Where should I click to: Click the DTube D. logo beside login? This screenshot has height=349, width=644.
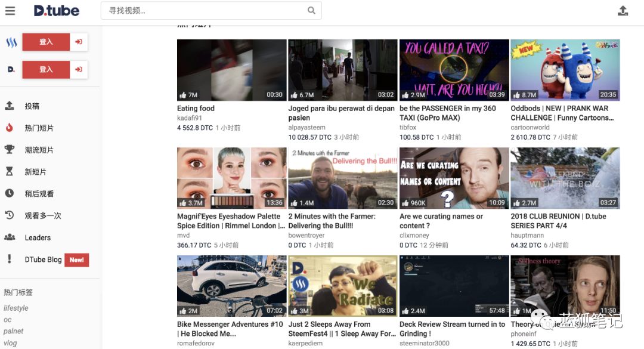click(11, 69)
